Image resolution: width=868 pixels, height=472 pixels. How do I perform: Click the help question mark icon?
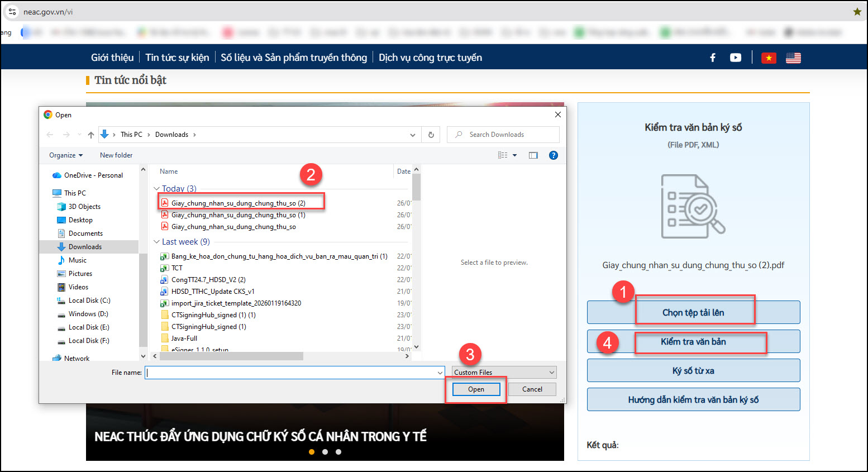[x=553, y=155]
